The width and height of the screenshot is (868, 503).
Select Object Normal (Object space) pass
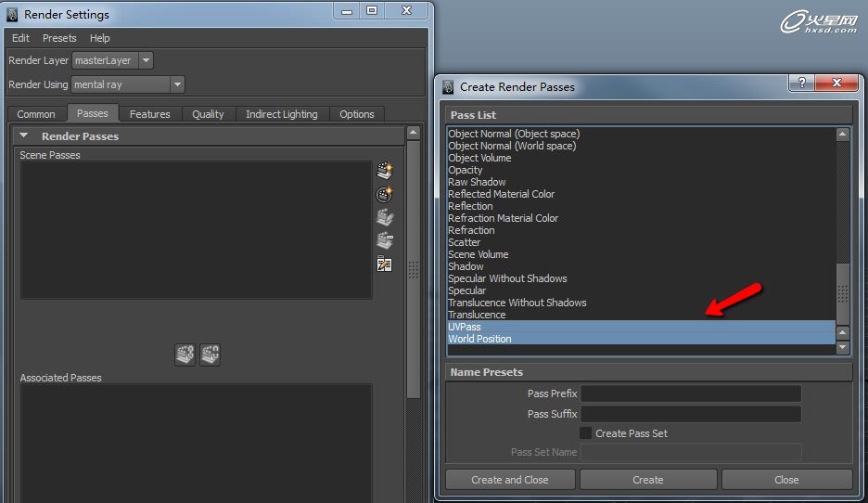point(641,134)
